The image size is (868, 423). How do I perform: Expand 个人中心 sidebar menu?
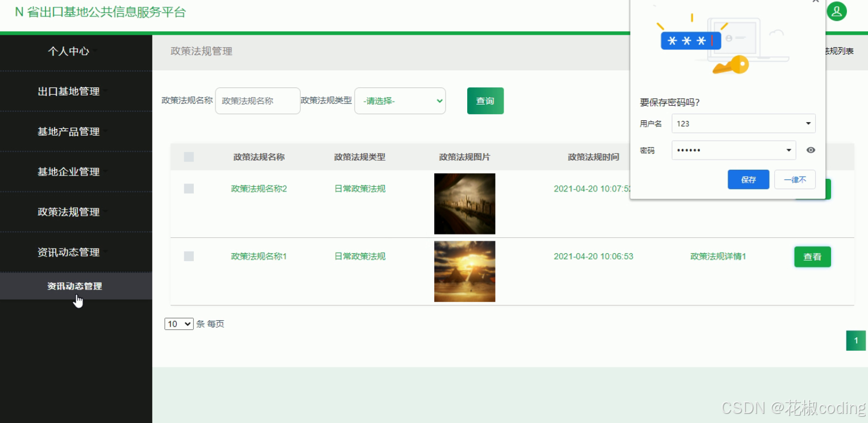coord(76,51)
